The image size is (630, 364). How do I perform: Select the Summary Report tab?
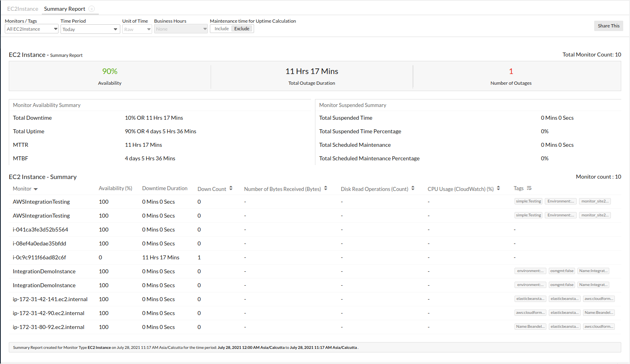tap(65, 9)
